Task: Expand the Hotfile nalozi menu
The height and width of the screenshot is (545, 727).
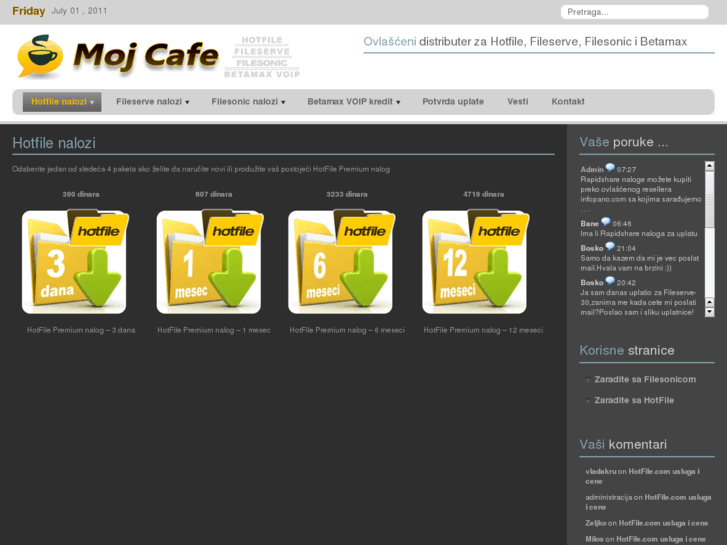Action: click(x=62, y=102)
